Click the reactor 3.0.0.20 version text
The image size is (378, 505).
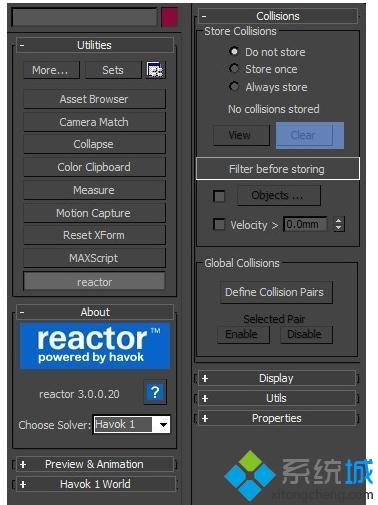point(79,394)
